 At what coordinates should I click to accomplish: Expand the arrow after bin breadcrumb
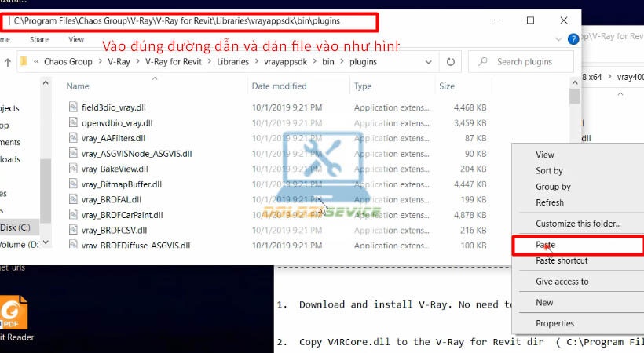342,62
